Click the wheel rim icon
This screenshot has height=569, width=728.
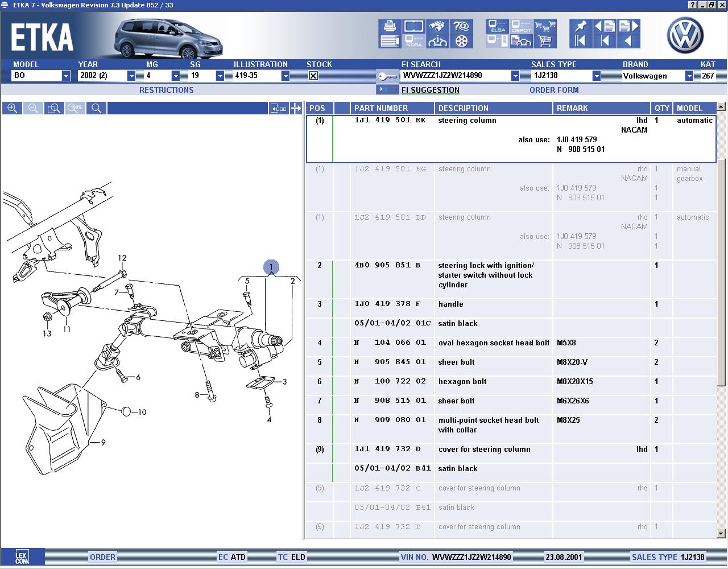461,41
